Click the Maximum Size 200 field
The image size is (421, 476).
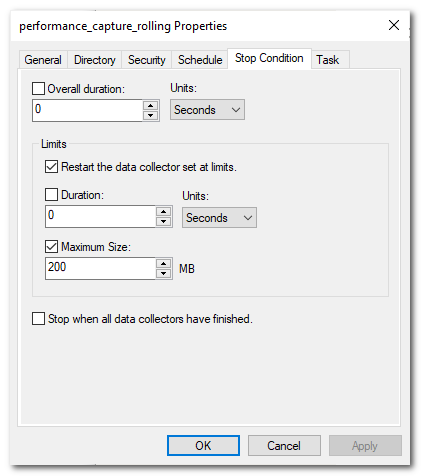coord(100,268)
